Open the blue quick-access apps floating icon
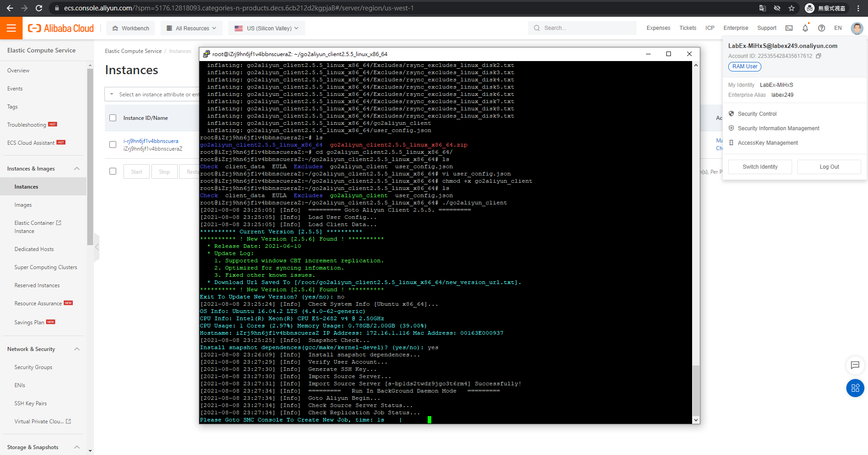Viewport: 868px width, 455px height. pyautogui.click(x=855, y=388)
